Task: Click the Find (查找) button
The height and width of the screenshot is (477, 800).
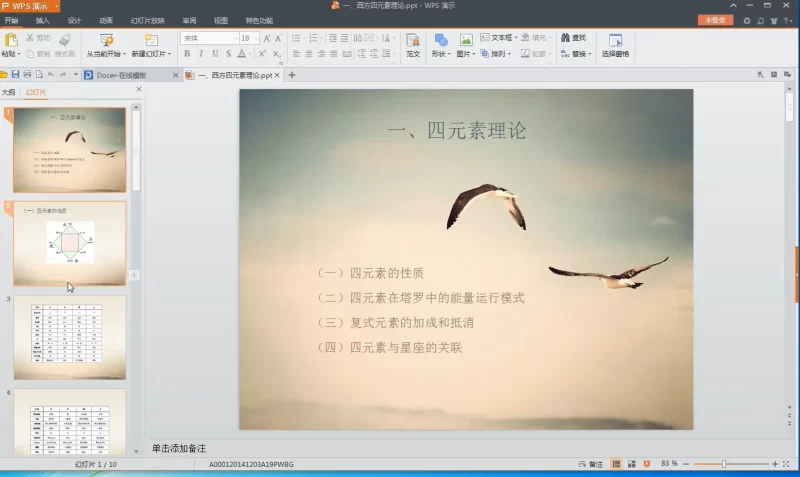Action: click(573, 38)
